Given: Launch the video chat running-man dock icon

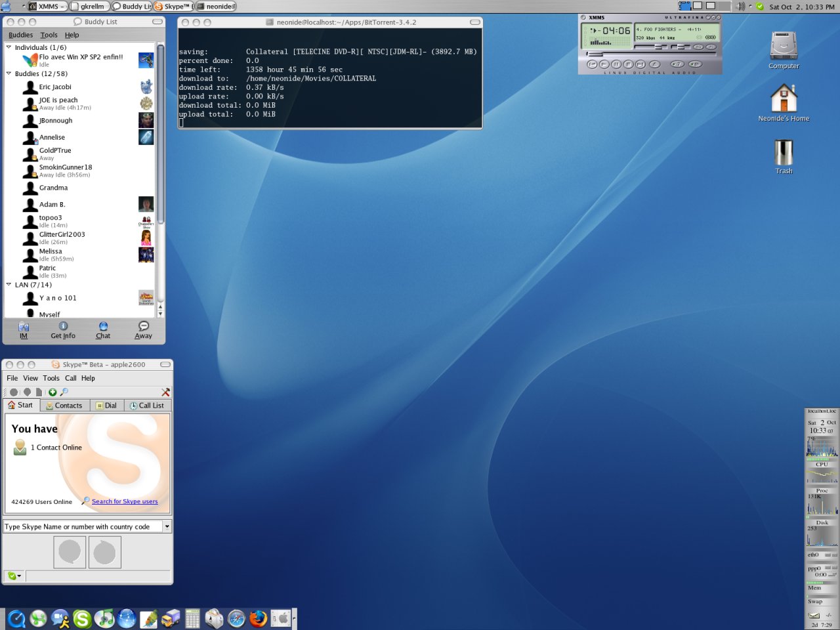Looking at the screenshot, I should point(61,618).
